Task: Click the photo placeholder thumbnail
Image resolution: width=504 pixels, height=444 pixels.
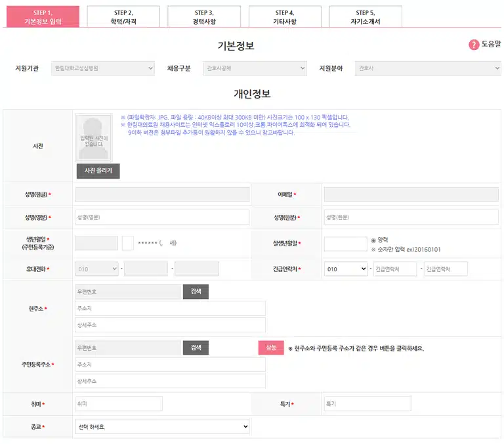Action: click(94, 137)
